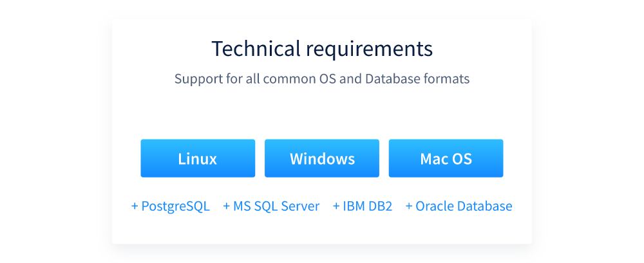Viewport: 644px width, 263px height.
Task: Open the PostgreSQL link
Action: (175, 206)
